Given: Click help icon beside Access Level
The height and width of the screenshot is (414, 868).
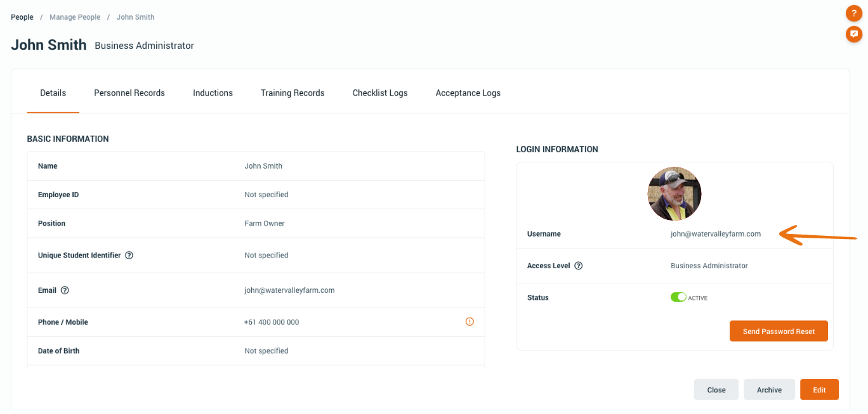Looking at the screenshot, I should (578, 266).
